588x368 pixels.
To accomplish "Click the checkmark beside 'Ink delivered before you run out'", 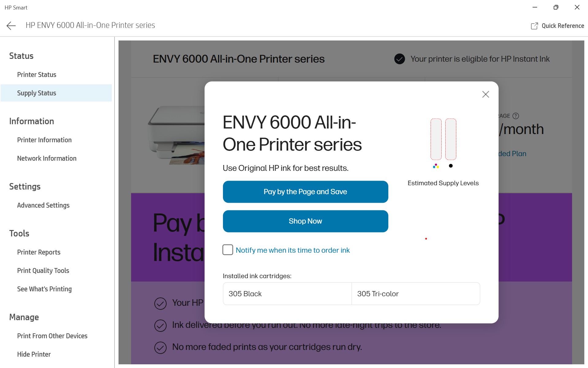I will pos(160,326).
